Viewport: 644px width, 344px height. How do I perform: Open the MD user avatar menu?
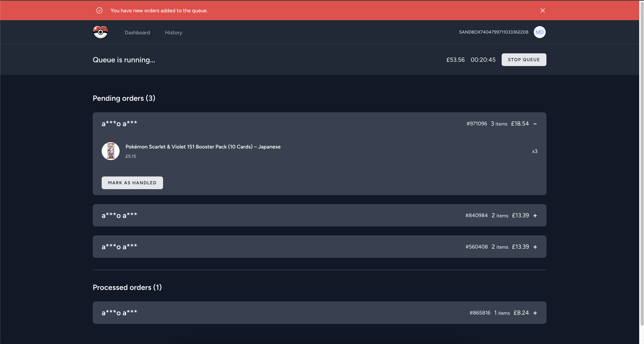coord(540,32)
